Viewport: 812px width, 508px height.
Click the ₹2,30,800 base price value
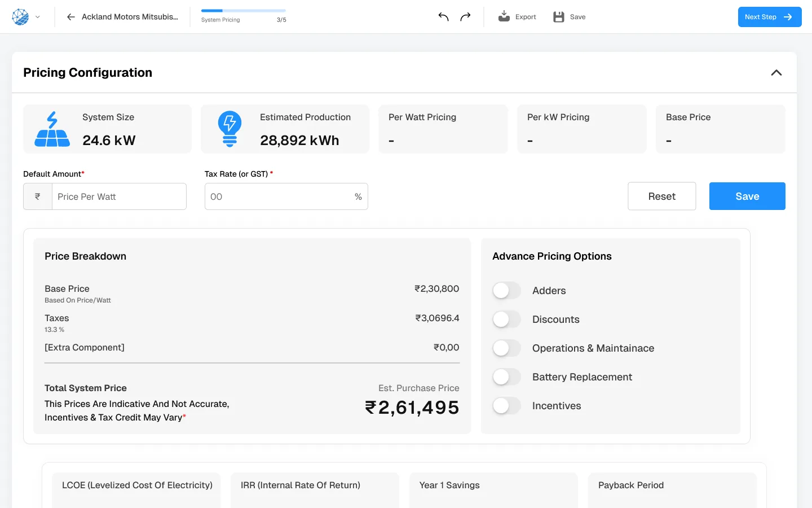437,288
